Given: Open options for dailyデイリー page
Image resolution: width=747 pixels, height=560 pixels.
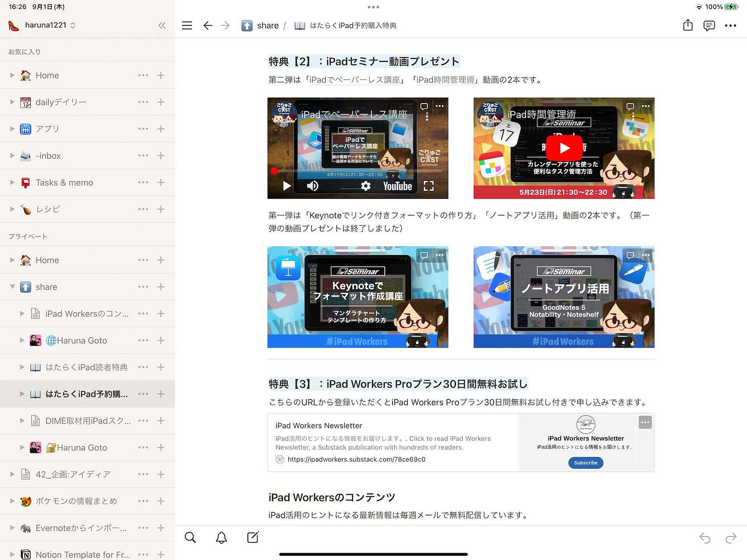Looking at the screenshot, I should point(143,102).
